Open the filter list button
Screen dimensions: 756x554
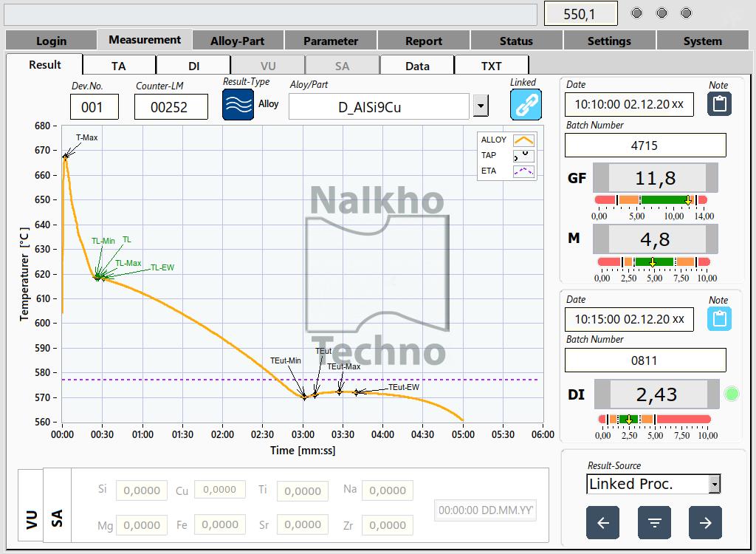coord(654,522)
